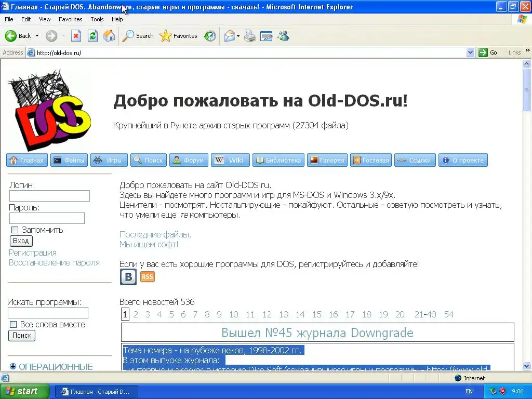Tick the Запомнить checkbox
The height and width of the screenshot is (399, 532).
coord(15,230)
